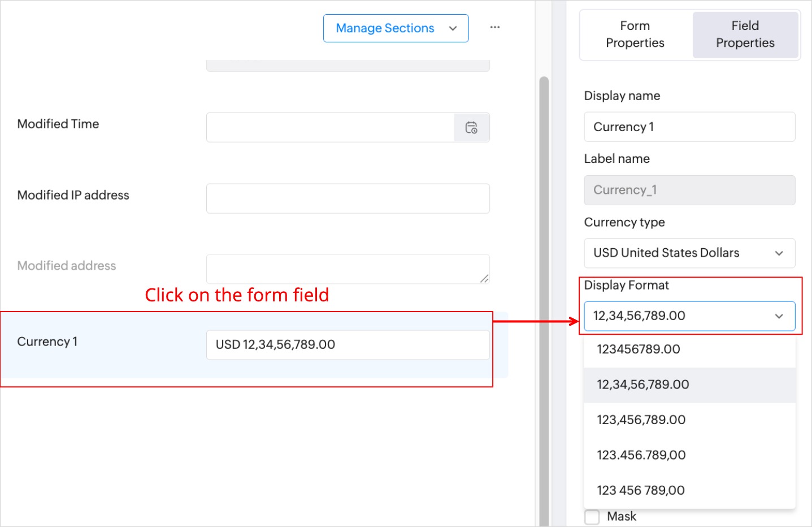Pick the 123 456 789,00 format option
Image resolution: width=812 pixels, height=527 pixels.
[x=641, y=490]
